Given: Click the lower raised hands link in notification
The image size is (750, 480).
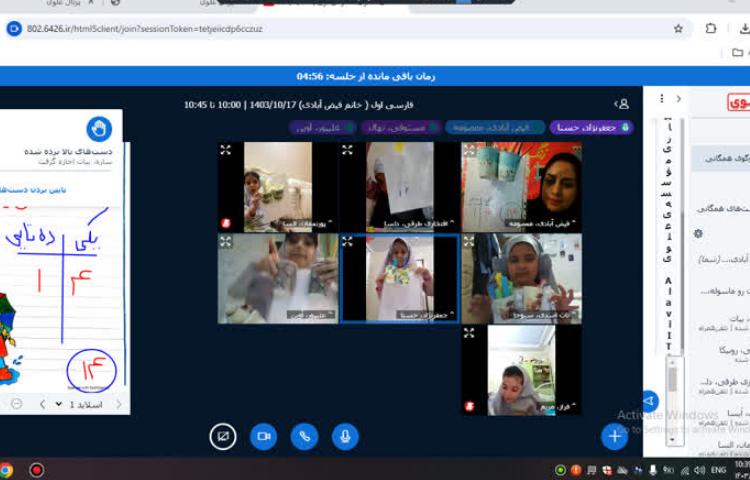Looking at the screenshot, I should (33, 190).
